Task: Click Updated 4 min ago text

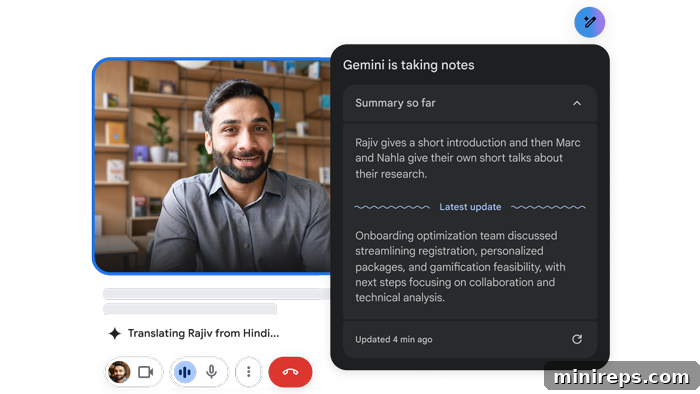Action: tap(394, 340)
